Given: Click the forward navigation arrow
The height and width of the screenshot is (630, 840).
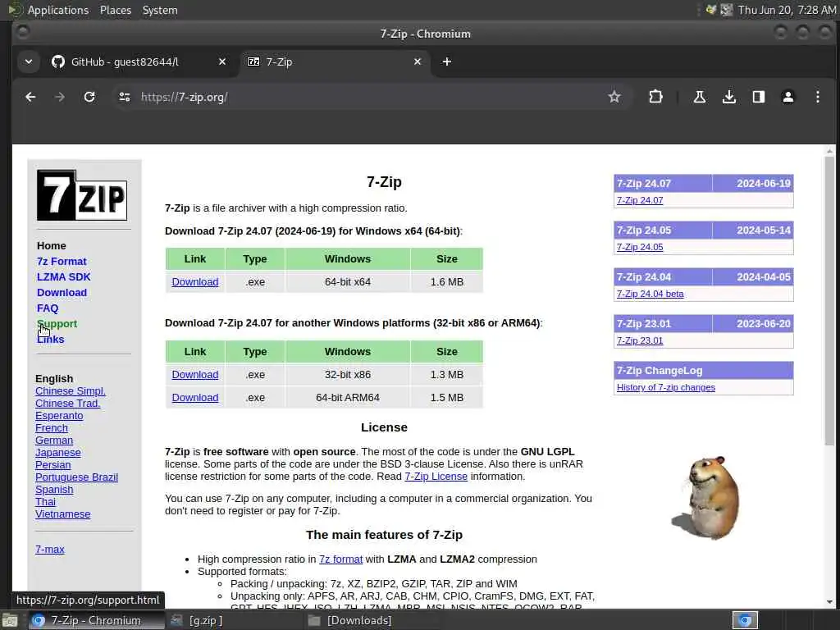Looking at the screenshot, I should [x=59, y=97].
